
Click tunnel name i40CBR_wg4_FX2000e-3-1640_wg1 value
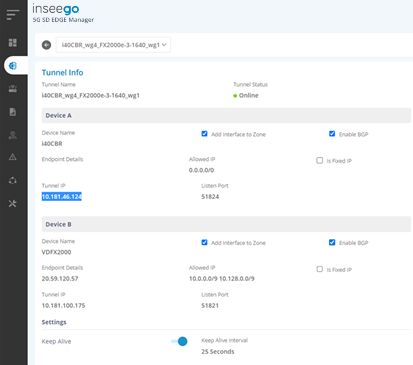(x=91, y=96)
